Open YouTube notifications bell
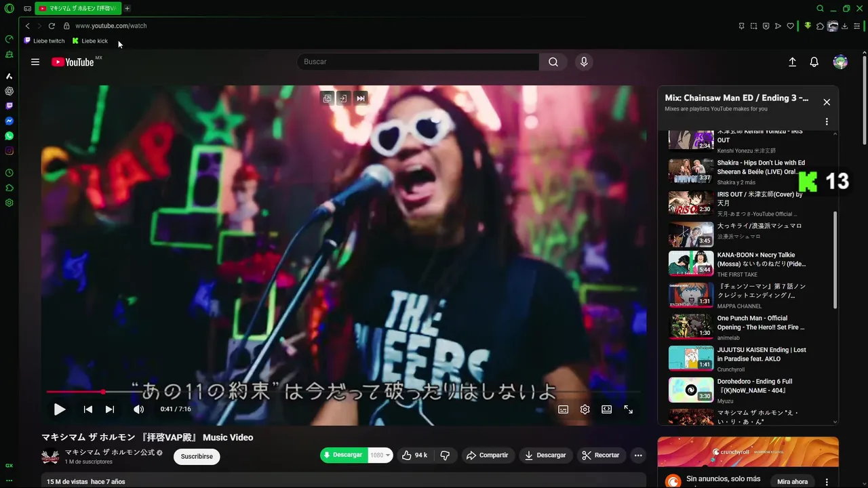This screenshot has width=868, height=488. (x=814, y=62)
